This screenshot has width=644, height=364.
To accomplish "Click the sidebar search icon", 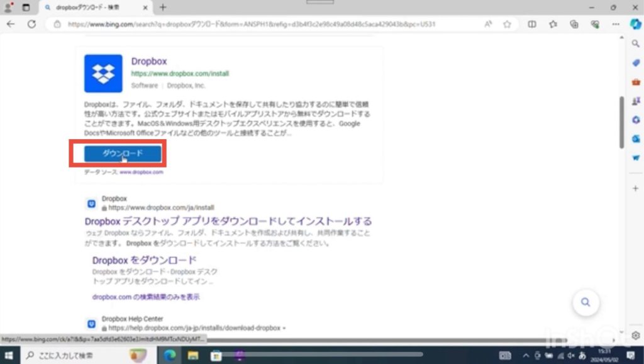I will [636, 43].
